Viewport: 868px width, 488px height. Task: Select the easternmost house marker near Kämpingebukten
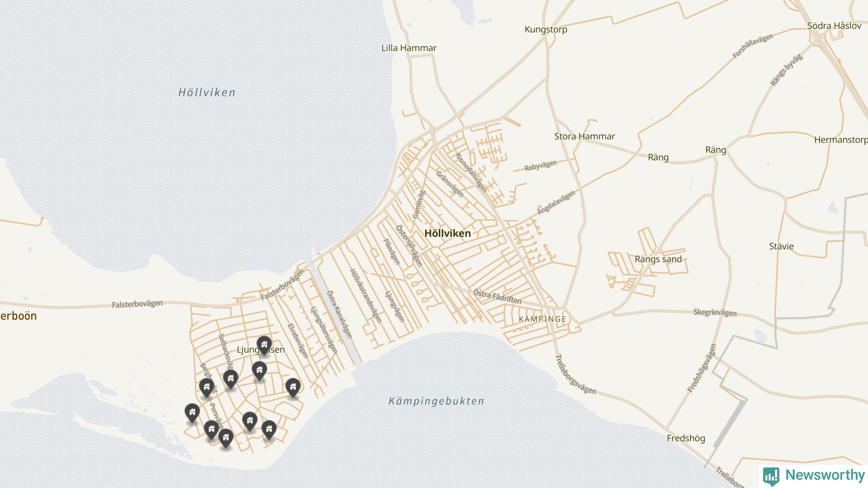(293, 387)
